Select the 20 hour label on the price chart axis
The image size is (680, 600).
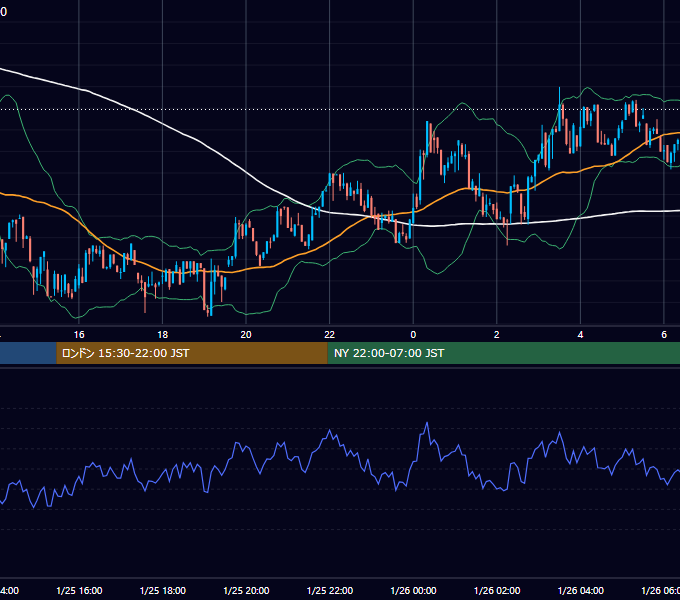click(246, 335)
